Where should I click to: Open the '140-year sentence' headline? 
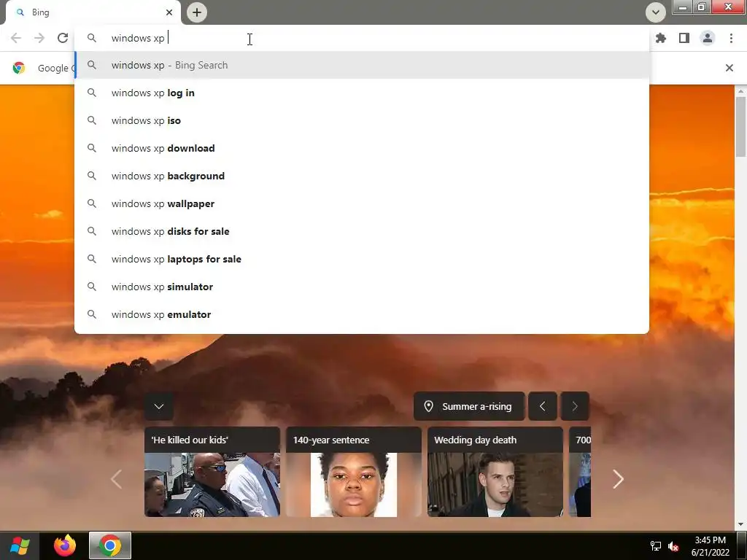coord(331,440)
